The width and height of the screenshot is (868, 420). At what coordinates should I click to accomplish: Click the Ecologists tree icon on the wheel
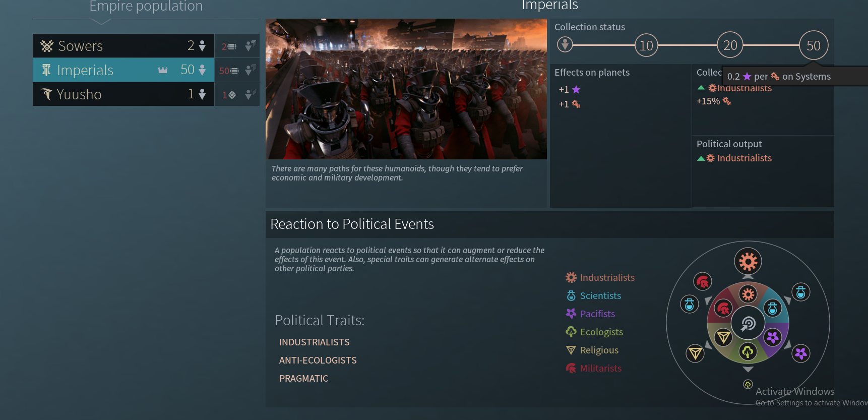click(748, 352)
